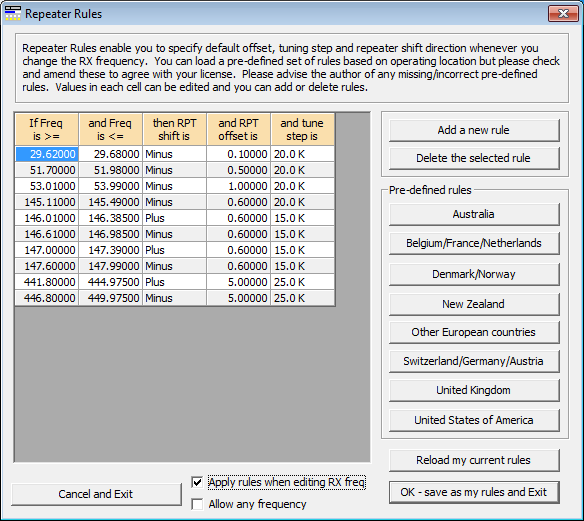Click Cancel and Exit
The image size is (584, 521).
click(96, 494)
